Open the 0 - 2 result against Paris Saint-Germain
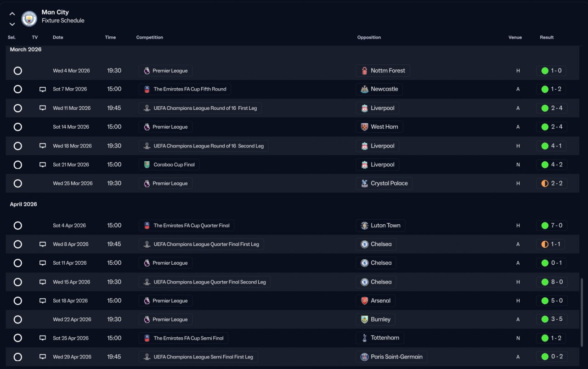 (551, 357)
